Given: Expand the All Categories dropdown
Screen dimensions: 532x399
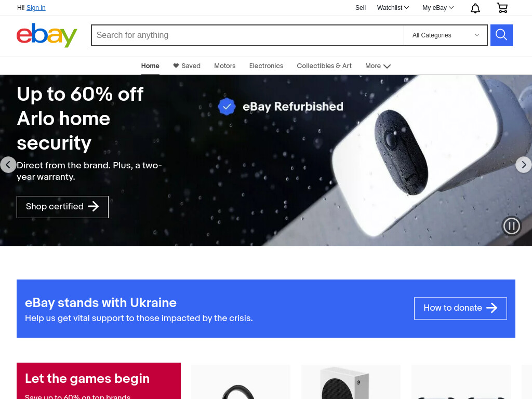Looking at the screenshot, I should 445,35.
